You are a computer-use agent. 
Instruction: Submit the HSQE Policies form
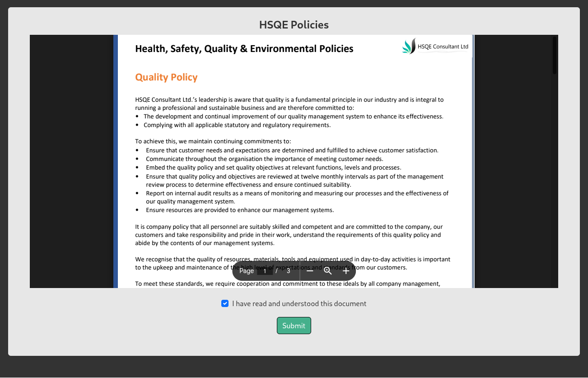(x=294, y=326)
